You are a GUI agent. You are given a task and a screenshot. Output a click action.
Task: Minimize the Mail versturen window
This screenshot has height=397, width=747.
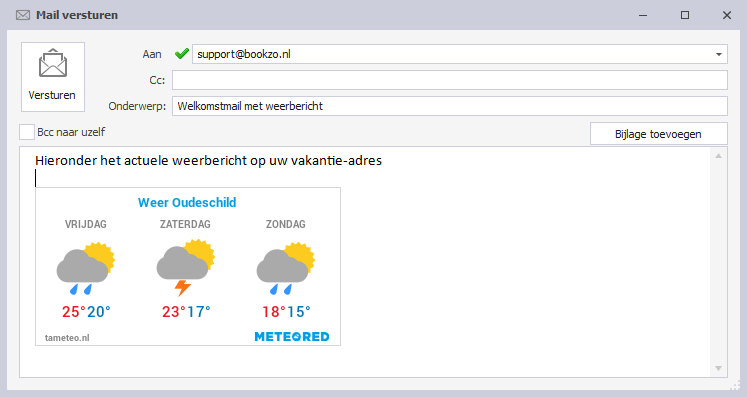pyautogui.click(x=643, y=15)
